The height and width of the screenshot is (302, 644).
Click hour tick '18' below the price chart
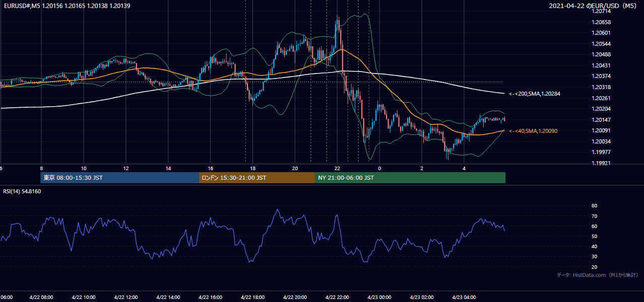(x=253, y=169)
